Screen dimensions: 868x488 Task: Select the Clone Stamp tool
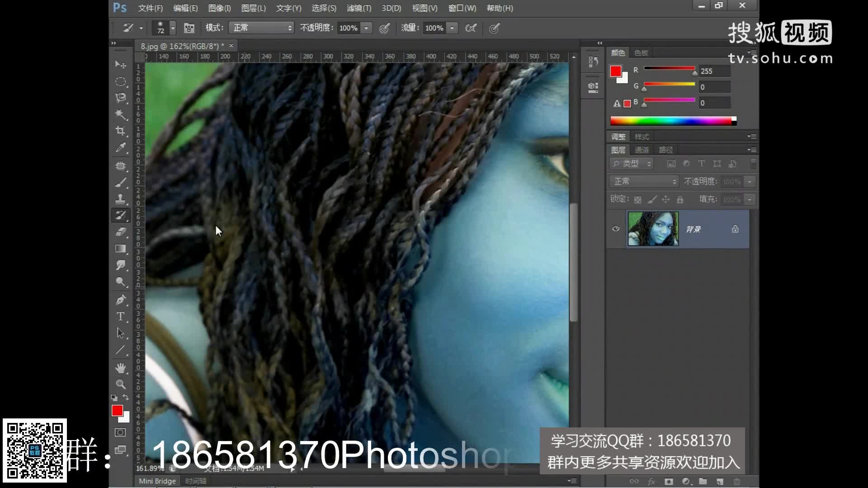pyautogui.click(x=120, y=199)
